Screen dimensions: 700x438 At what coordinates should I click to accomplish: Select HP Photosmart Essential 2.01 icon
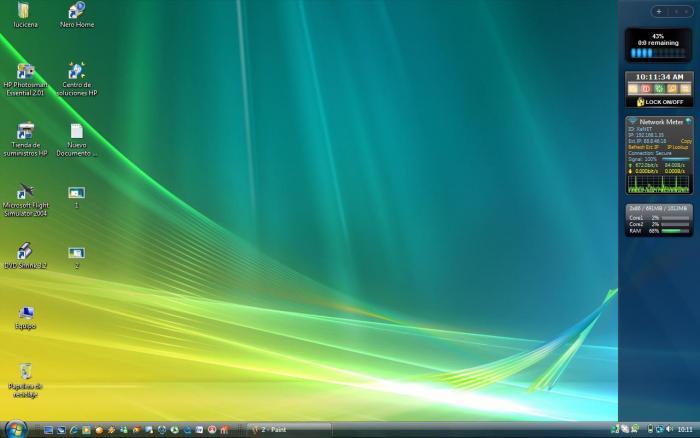click(x=25, y=79)
